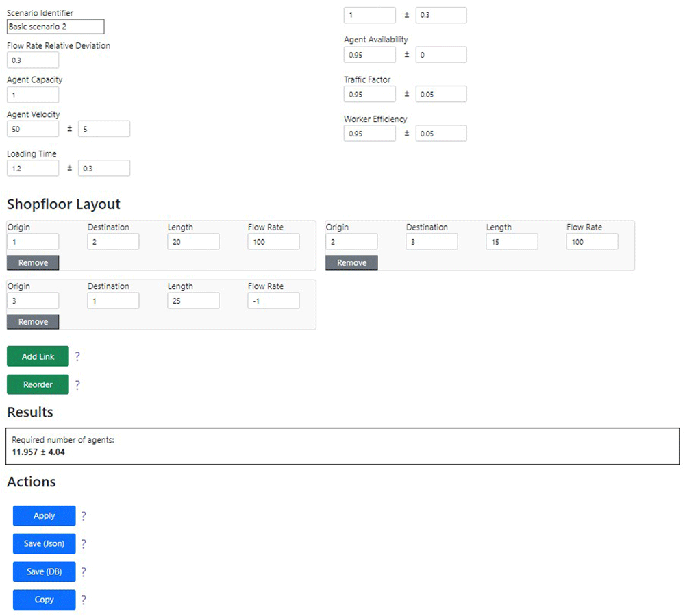Edit the Loading Time deviation field
685x616 pixels.
(x=104, y=168)
